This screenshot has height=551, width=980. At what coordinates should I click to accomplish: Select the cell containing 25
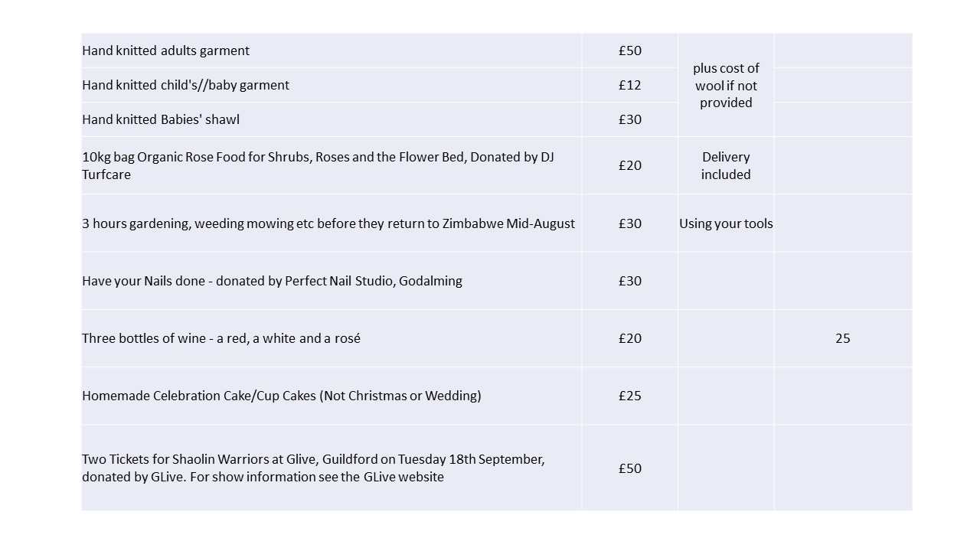point(842,338)
